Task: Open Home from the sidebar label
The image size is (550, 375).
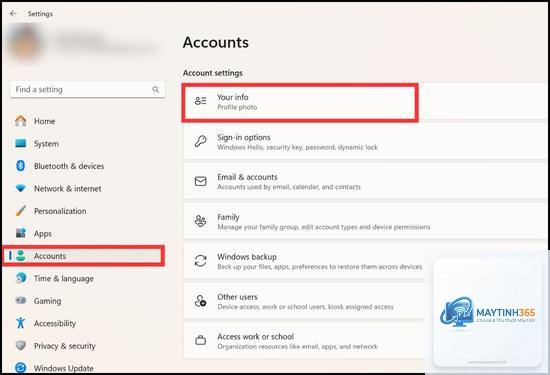Action: click(x=45, y=121)
